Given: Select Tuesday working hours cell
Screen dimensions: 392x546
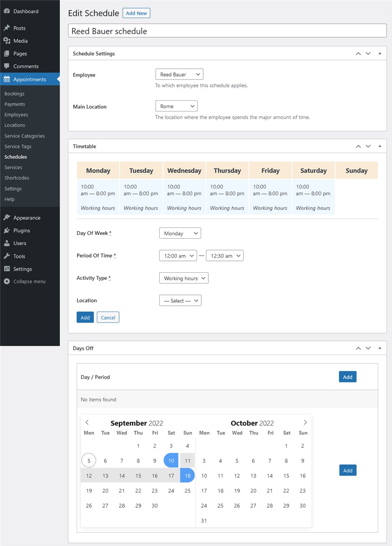Looking at the screenshot, I should coord(141,197).
